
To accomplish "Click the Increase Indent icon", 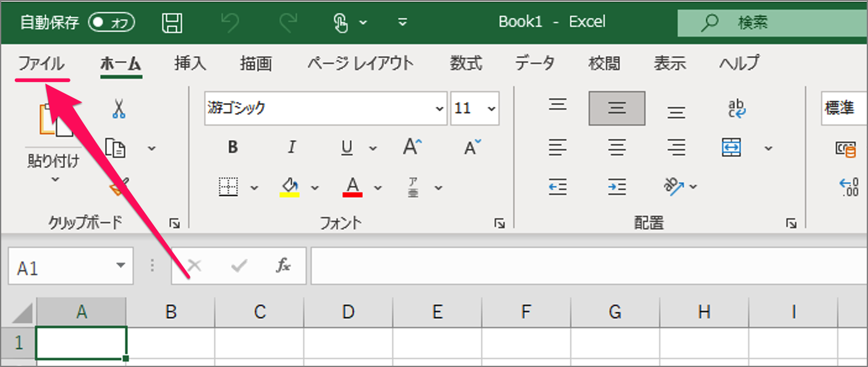I will point(617,187).
